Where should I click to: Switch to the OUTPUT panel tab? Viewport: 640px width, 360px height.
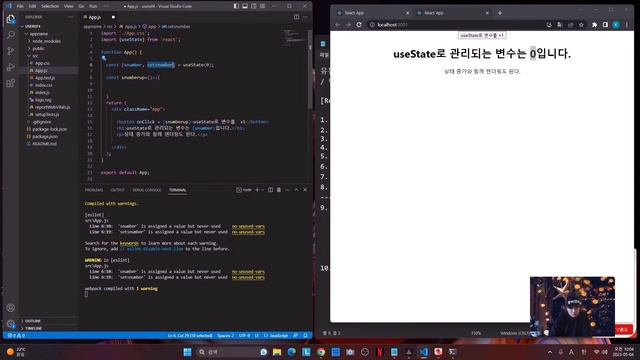tap(118, 190)
